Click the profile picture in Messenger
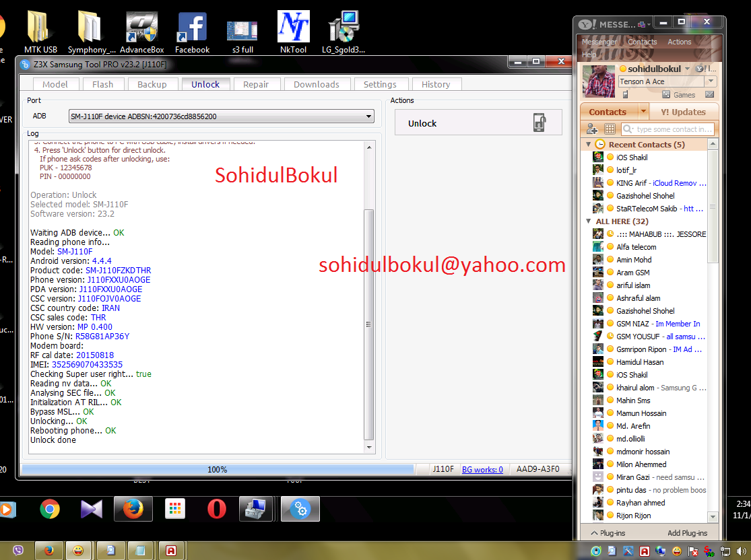The height and width of the screenshot is (560, 751). tap(598, 81)
